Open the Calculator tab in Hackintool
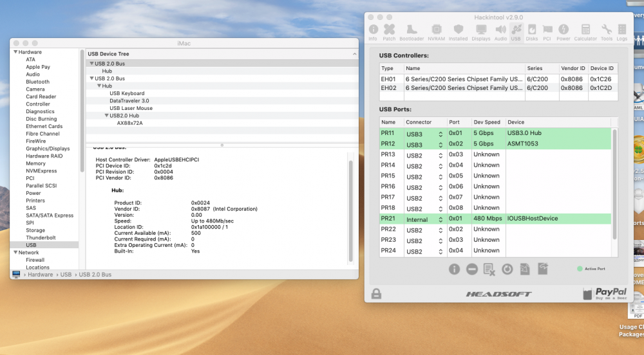 pyautogui.click(x=585, y=32)
